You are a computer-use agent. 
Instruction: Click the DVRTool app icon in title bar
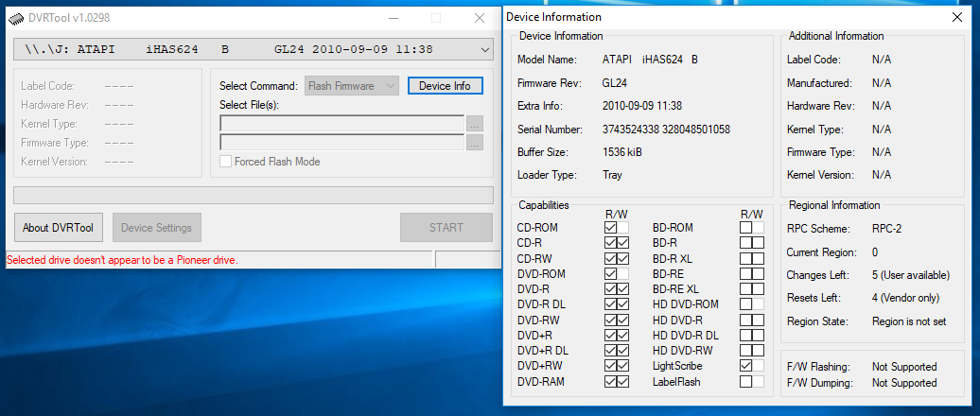coord(16,18)
